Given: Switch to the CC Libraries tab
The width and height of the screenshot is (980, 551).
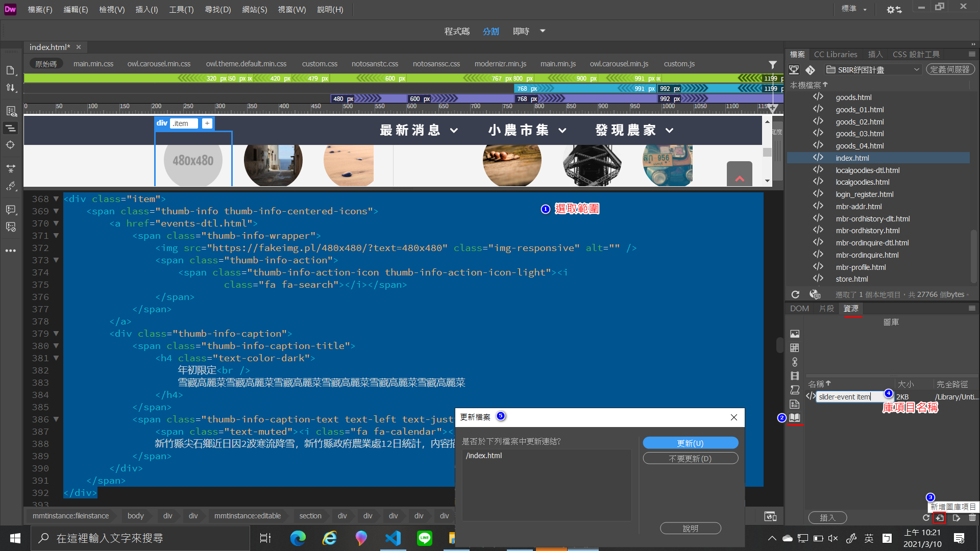Looking at the screenshot, I should [x=835, y=54].
